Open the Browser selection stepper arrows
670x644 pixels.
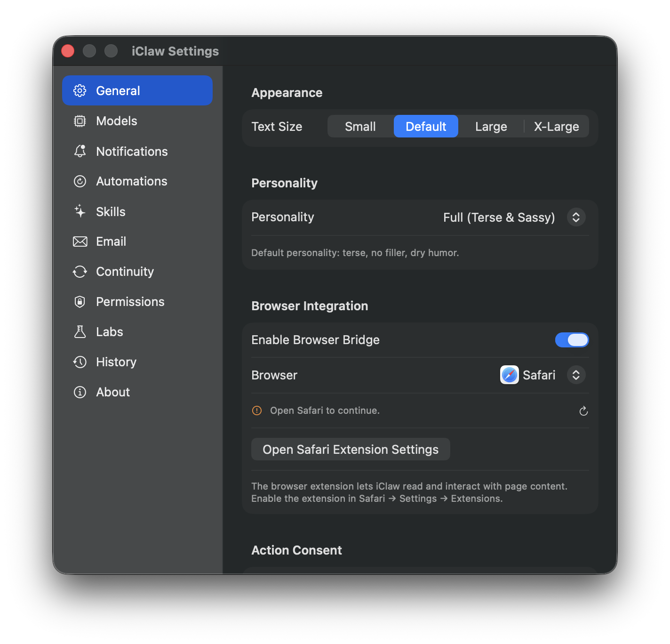coord(576,375)
